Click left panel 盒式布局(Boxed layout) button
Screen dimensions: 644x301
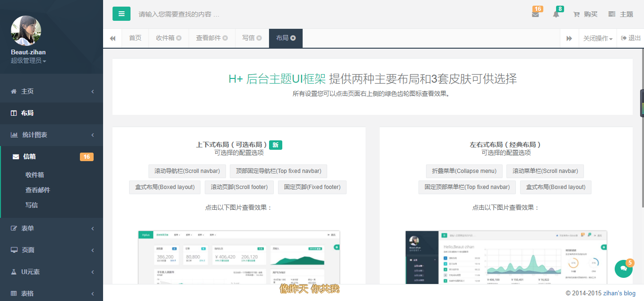(165, 187)
